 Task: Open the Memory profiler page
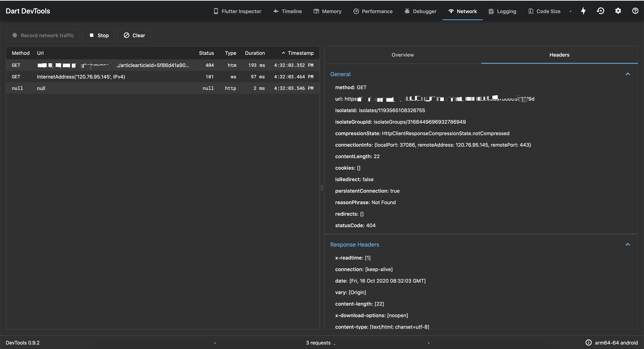[x=328, y=11]
